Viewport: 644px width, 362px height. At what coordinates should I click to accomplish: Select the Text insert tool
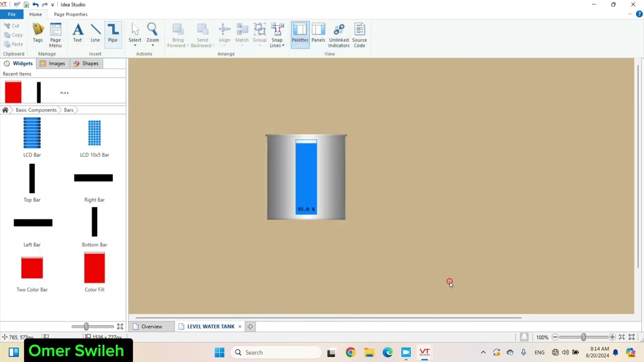77,34
